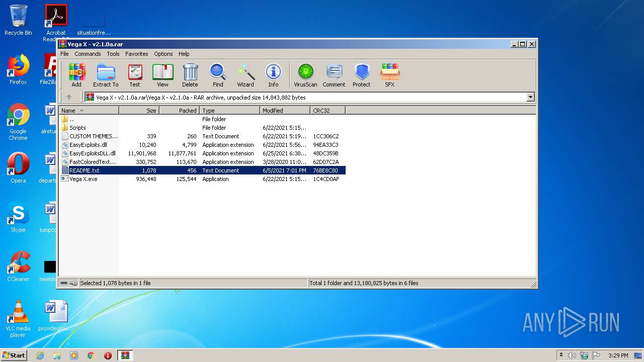644x362 pixels.
Task: Select EasyExploitsDLL.dll file
Action: [x=202, y=153]
